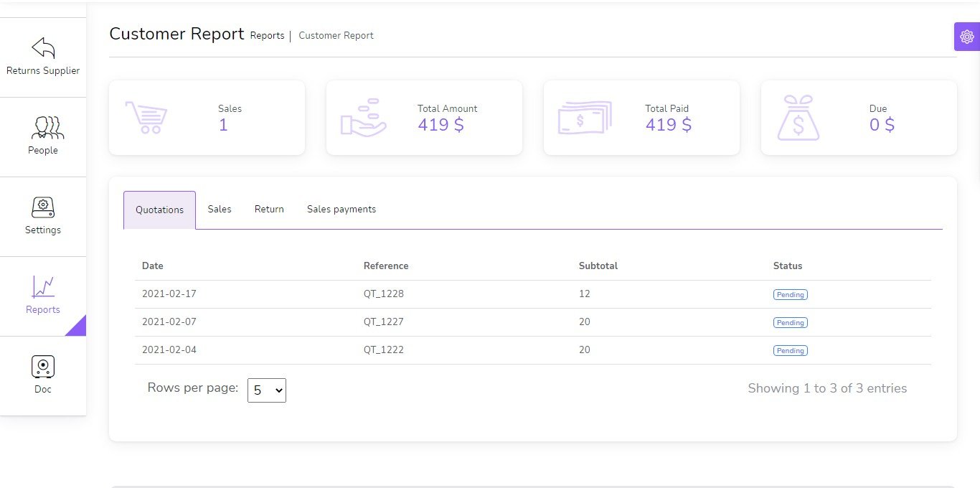The image size is (980, 488).
Task: Click the Total Amount hand-coins icon
Action: [x=364, y=118]
